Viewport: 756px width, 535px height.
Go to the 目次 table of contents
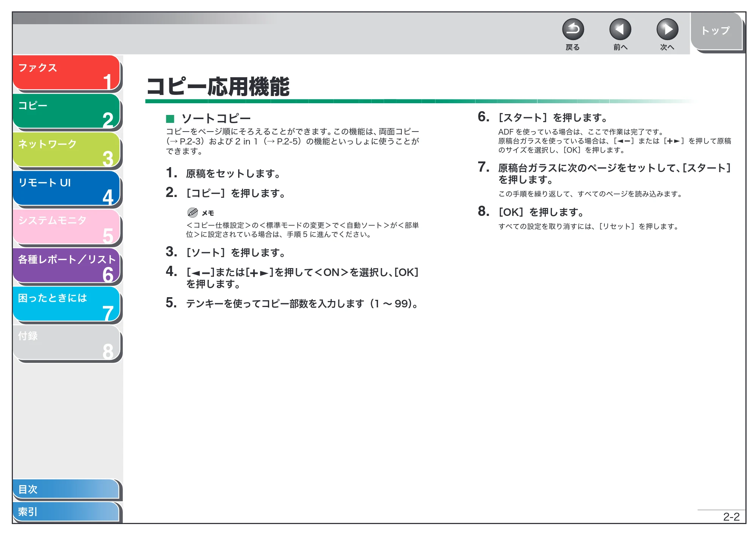[66, 489]
